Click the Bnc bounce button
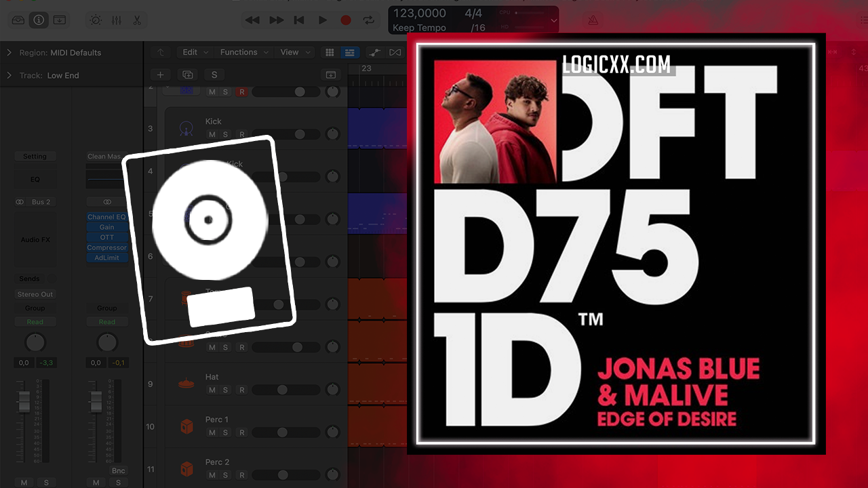Screen dimensions: 868x488 tap(119, 470)
